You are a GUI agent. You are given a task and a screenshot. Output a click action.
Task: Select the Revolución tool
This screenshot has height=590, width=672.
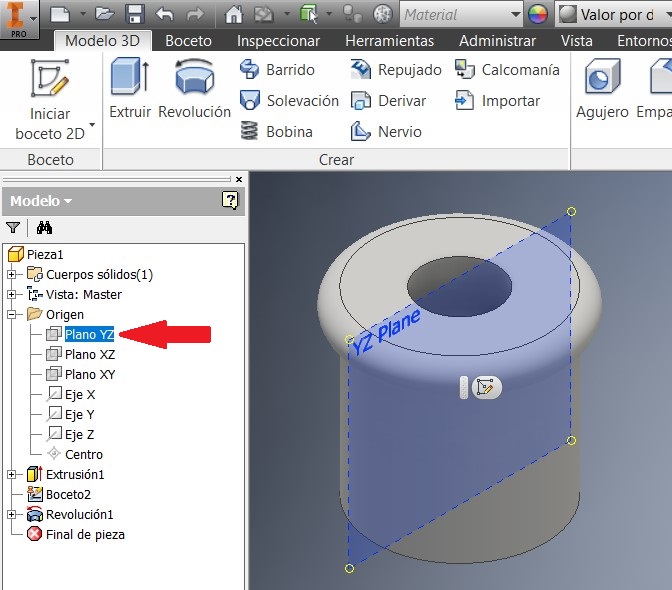click(x=195, y=88)
